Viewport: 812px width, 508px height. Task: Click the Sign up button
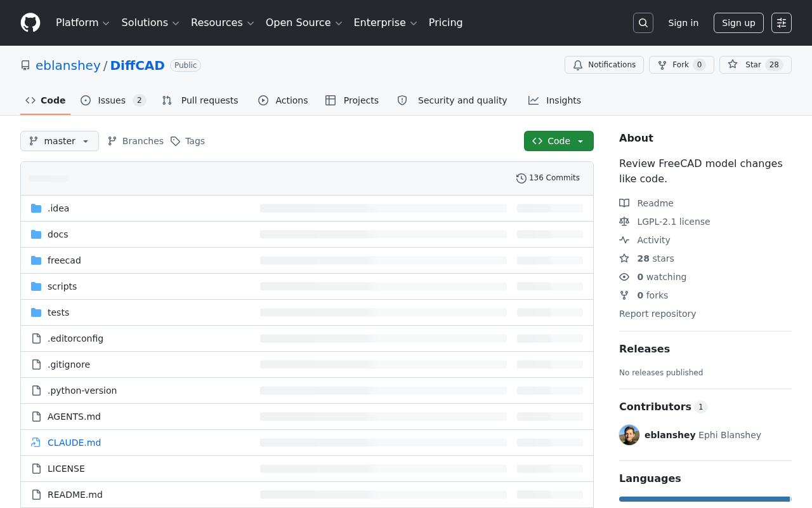pos(738,23)
